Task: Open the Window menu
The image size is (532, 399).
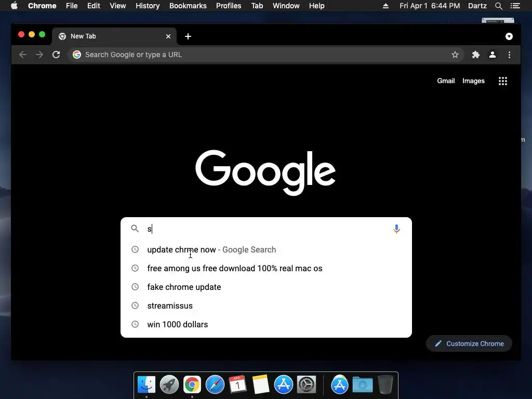Action: pyautogui.click(x=286, y=6)
